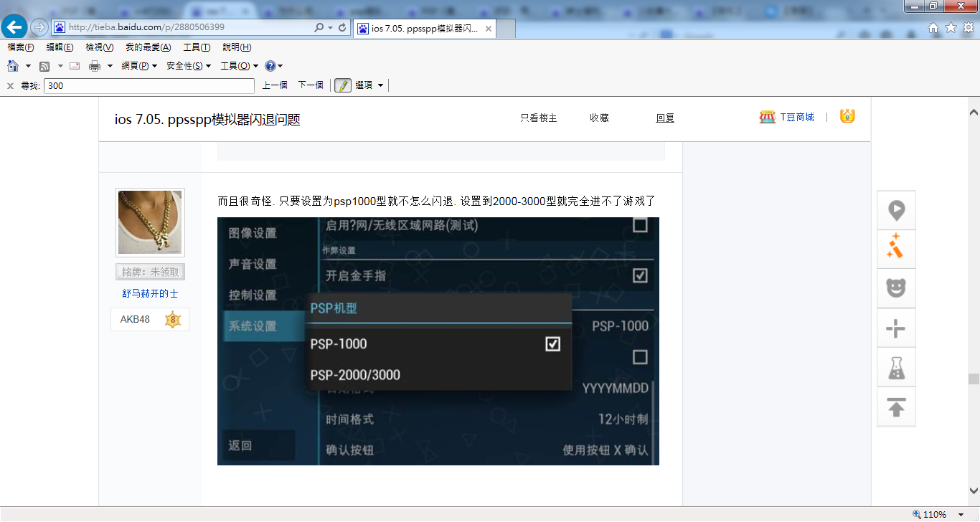Close the find bar with the X
Screen dimensions: 980x522
click(10, 86)
